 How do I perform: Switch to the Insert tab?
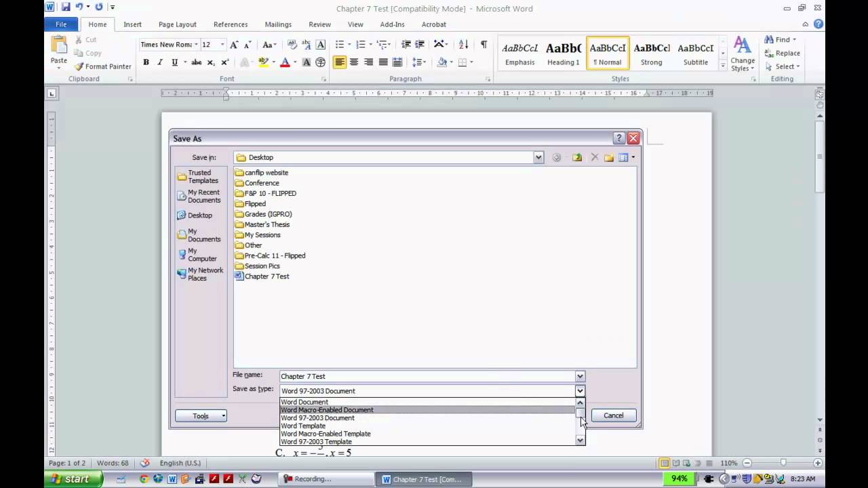click(132, 24)
